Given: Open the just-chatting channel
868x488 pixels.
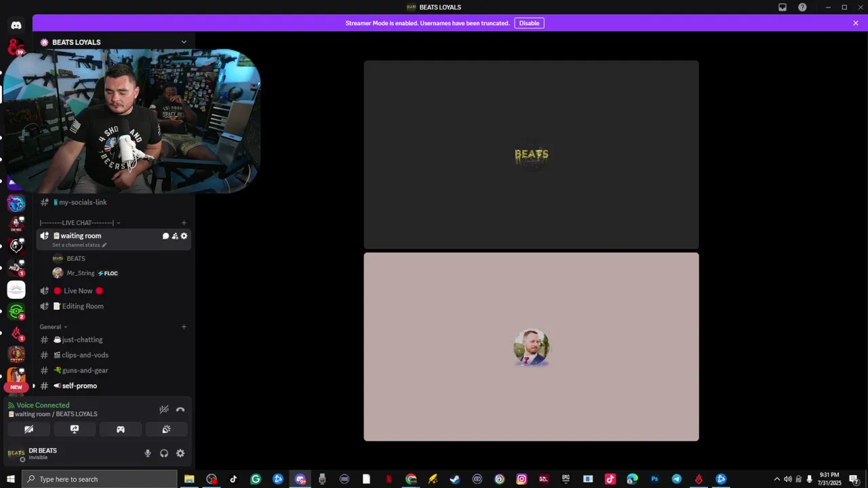Looking at the screenshot, I should [x=113, y=340].
